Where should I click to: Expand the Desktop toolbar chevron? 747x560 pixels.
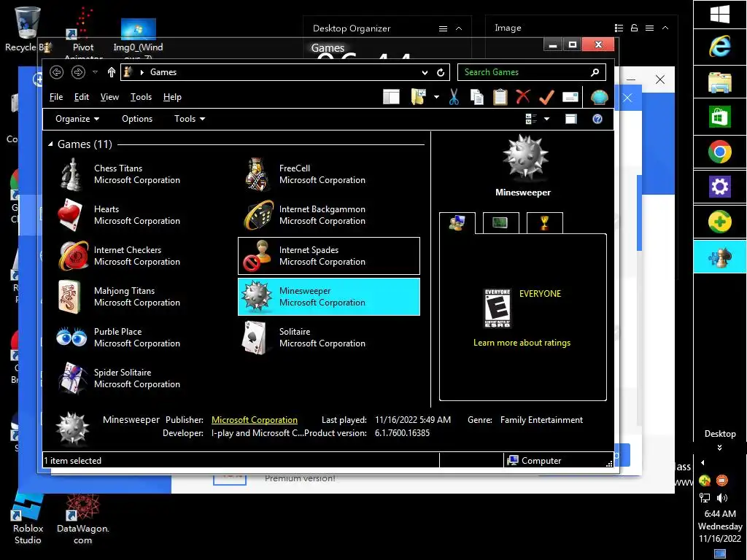(719, 448)
